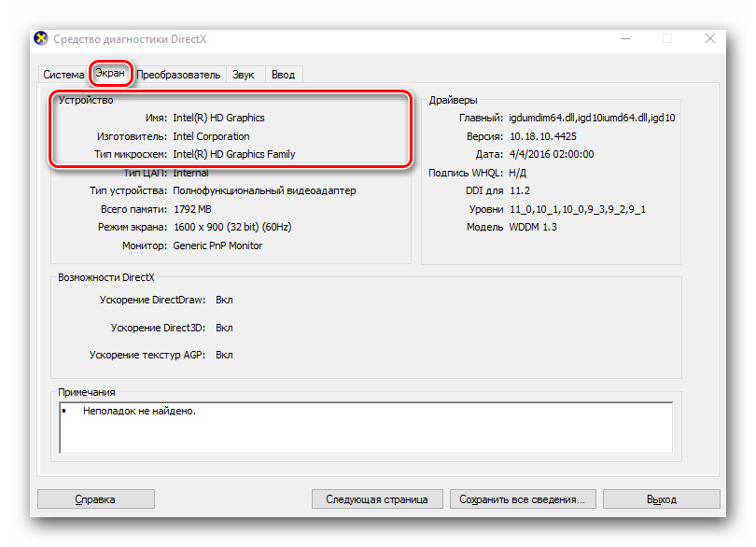Click the driver version '10.18.10.4425'

[x=543, y=136]
